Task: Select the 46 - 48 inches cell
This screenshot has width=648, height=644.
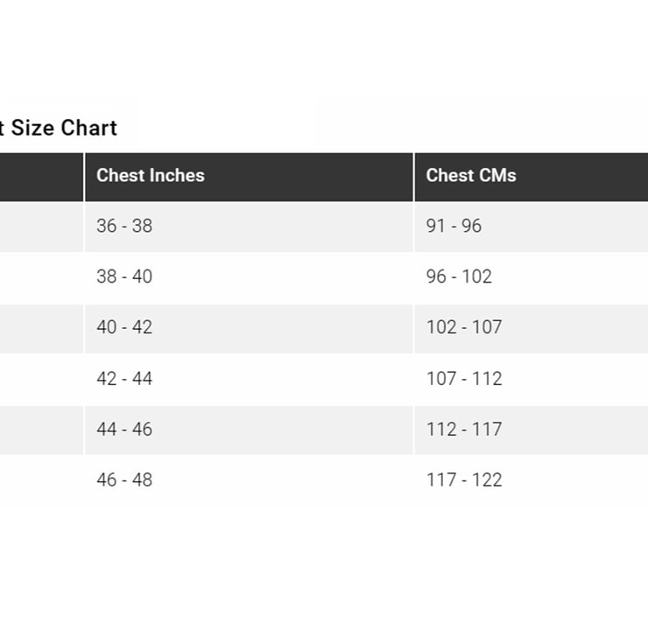Action: 124,480
